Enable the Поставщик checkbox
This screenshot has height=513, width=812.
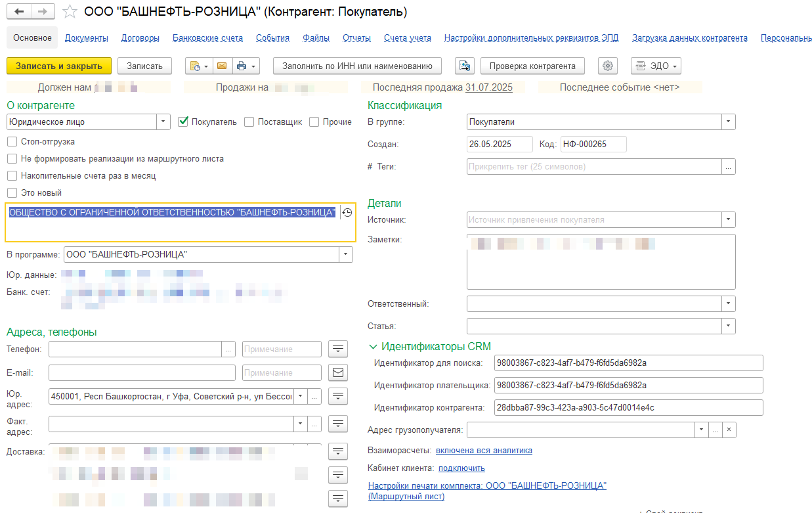coord(249,122)
